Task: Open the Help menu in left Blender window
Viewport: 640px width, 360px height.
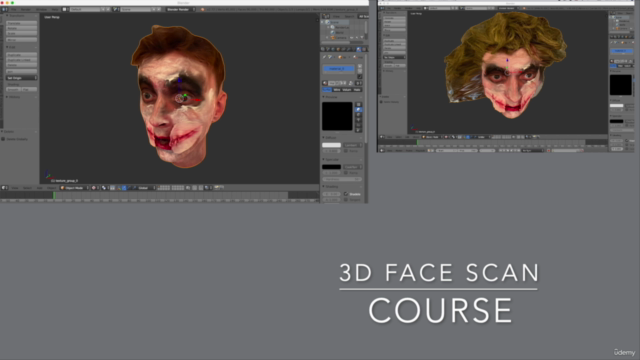Action: (x=55, y=9)
